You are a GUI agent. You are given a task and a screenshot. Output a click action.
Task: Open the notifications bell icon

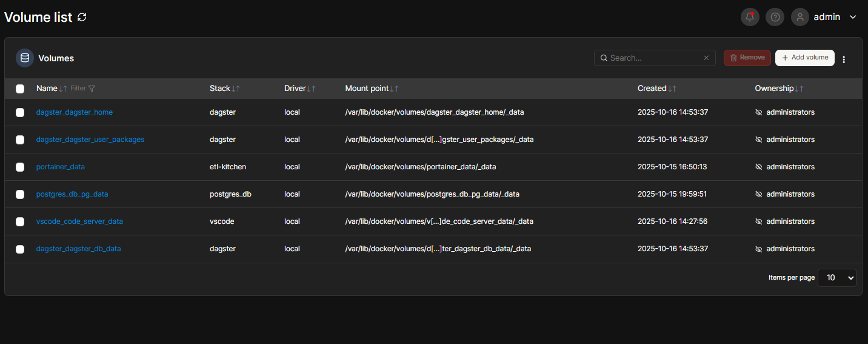coord(750,17)
